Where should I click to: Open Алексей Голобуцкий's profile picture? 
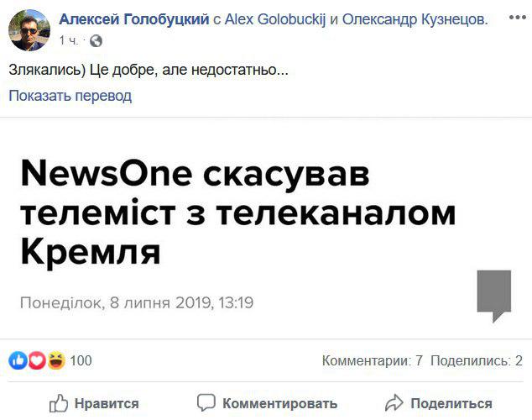(30, 29)
